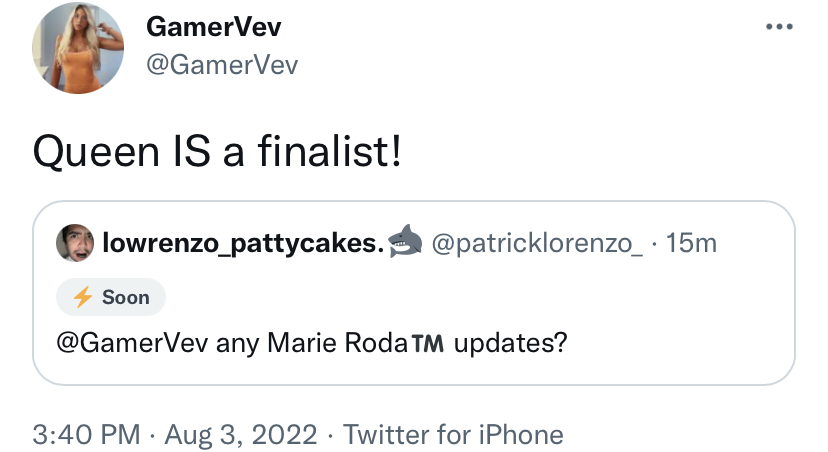Click GamerVev's profile picture
Image resolution: width=828 pixels, height=452 pixels.
[x=78, y=48]
